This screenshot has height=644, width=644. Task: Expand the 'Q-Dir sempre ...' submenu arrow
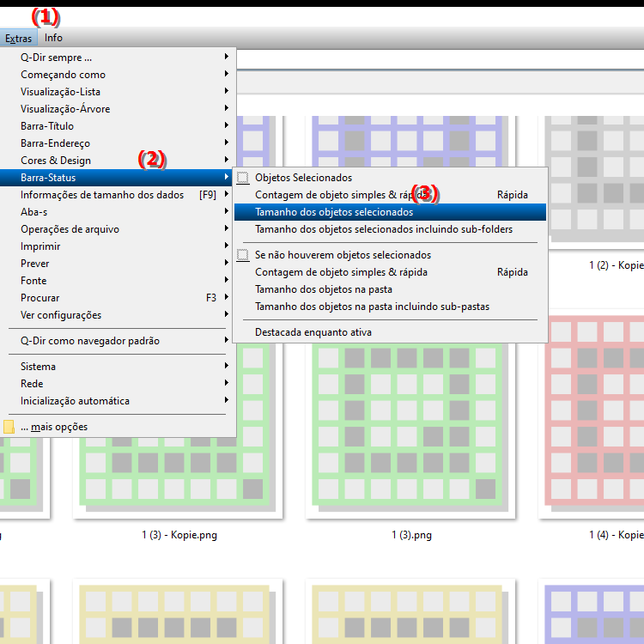click(227, 58)
